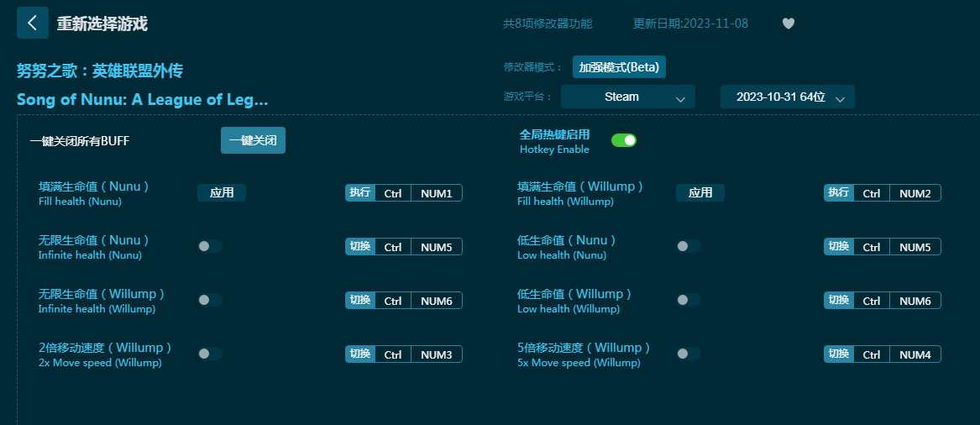The image size is (980, 425).
Task: Open the Steam platform dropdown
Action: pyautogui.click(x=627, y=97)
